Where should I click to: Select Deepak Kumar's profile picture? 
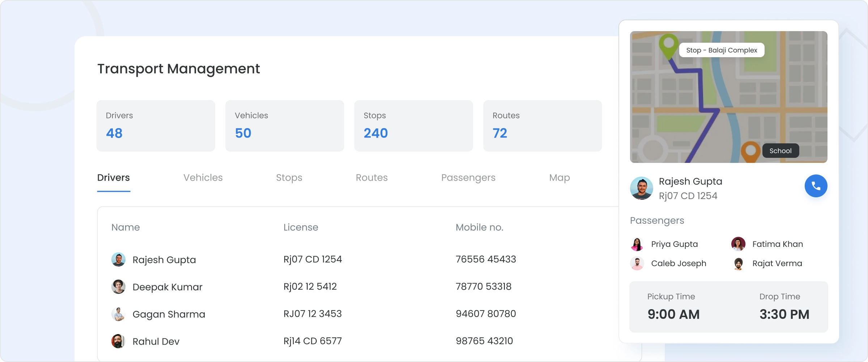click(119, 287)
